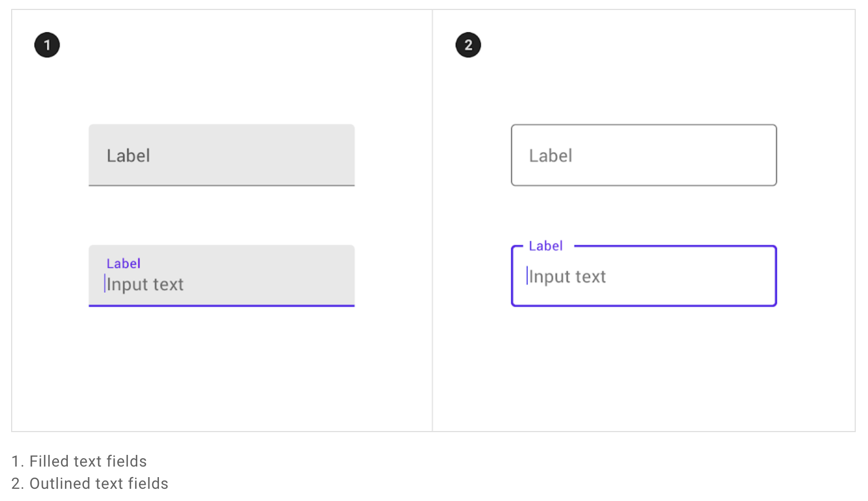Click the "1. Filled text fields" caption
Image resolution: width=868 pixels, height=501 pixels.
pyautogui.click(x=79, y=462)
